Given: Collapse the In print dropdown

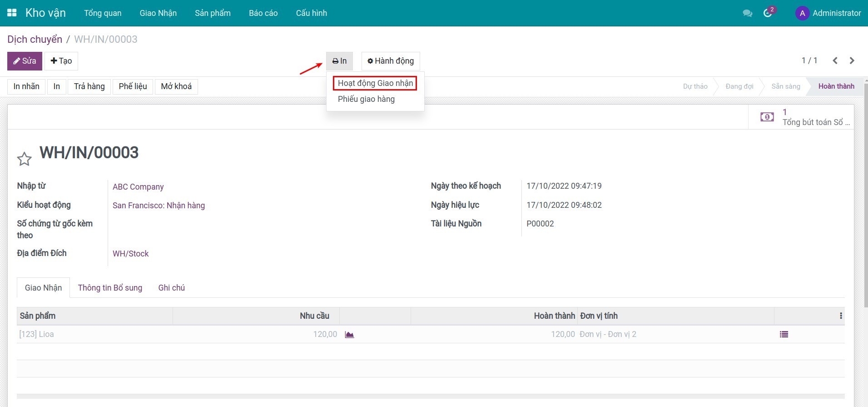Looking at the screenshot, I should click(339, 61).
